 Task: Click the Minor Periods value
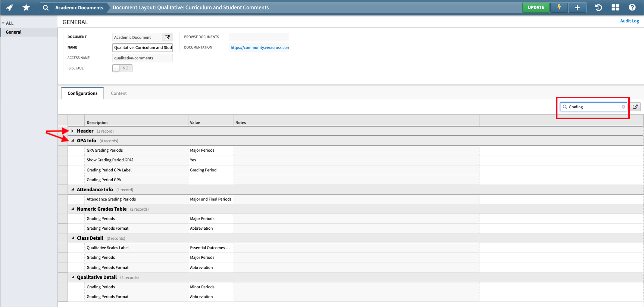211,287
